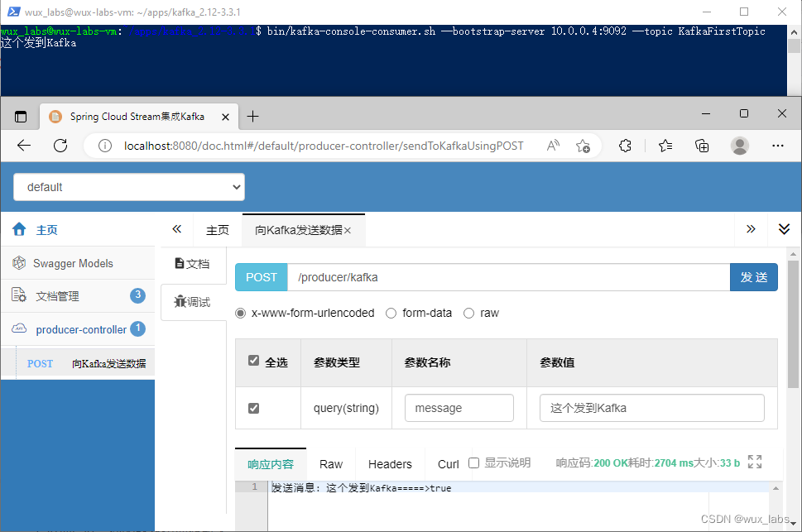Screen dimensions: 802x532
Task: View site information icon in address bar
Action: [x=105, y=146]
